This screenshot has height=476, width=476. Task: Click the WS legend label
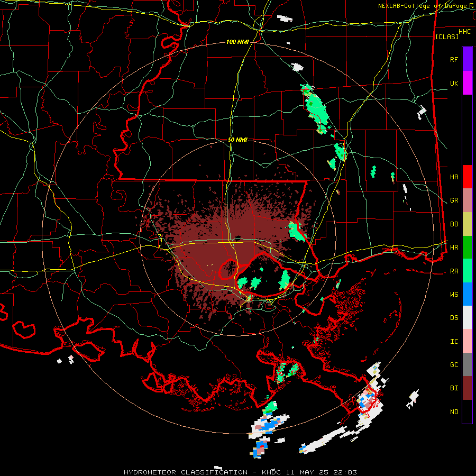tap(454, 294)
